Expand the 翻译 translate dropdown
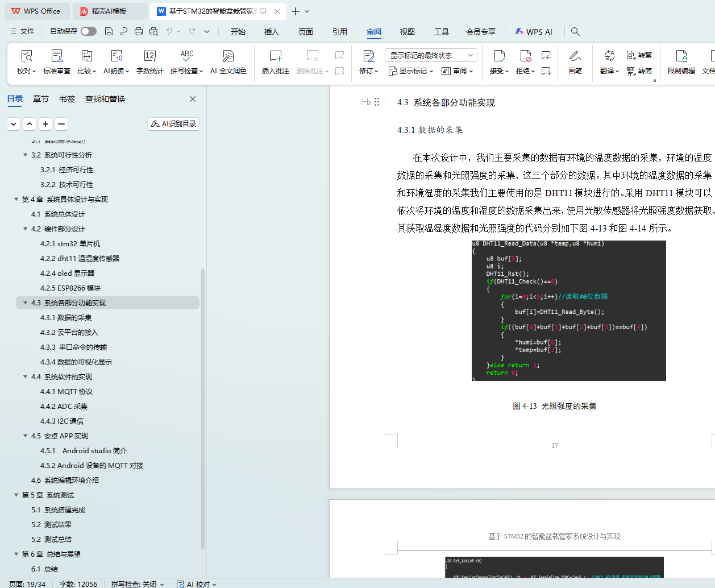Screen dimensions: 715x588 tap(609, 71)
